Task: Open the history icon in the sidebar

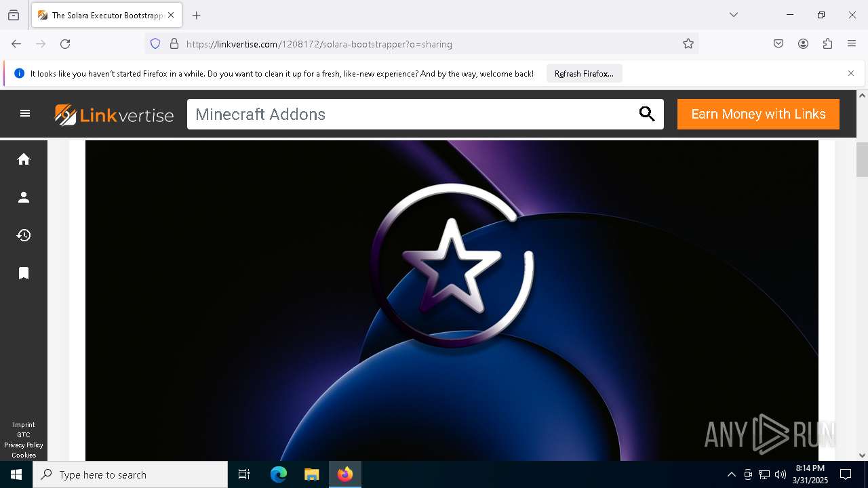Action: [24, 235]
